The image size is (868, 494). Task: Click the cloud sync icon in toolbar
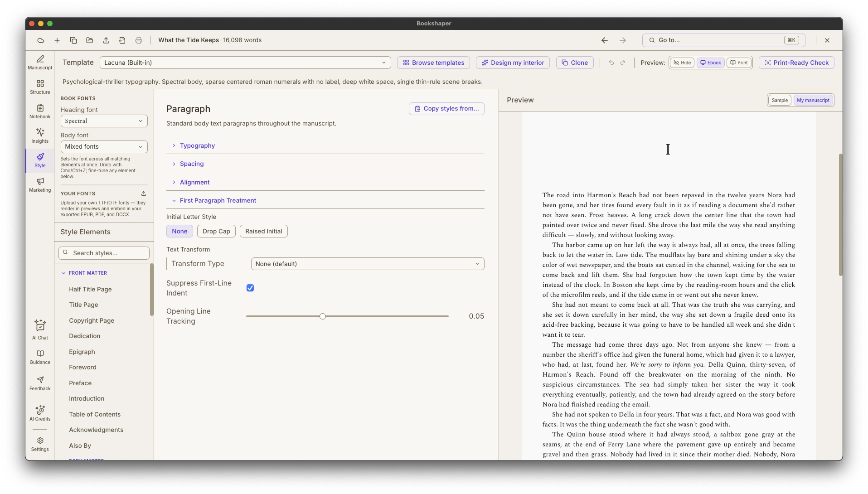[x=41, y=40]
